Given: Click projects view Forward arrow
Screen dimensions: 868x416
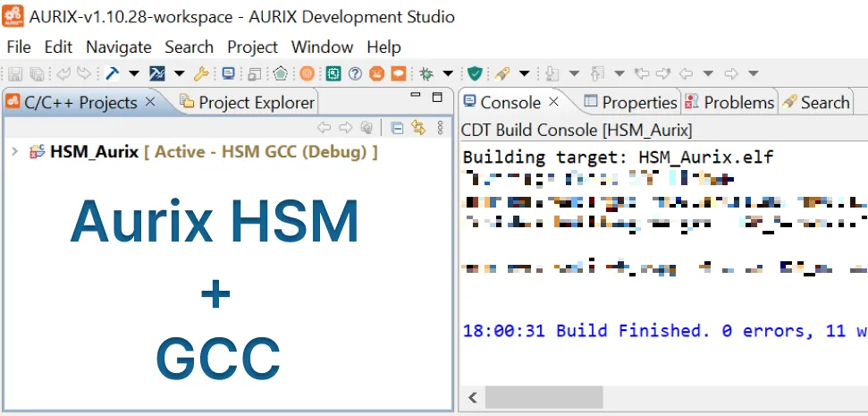Looking at the screenshot, I should click(345, 129).
